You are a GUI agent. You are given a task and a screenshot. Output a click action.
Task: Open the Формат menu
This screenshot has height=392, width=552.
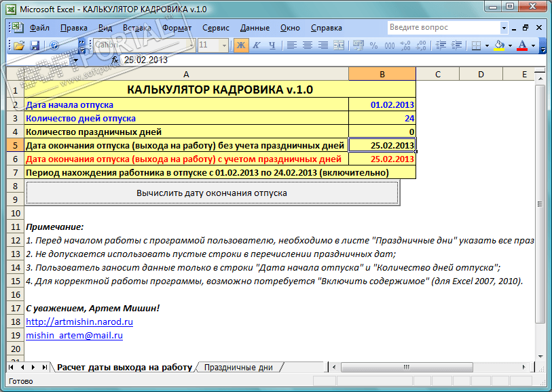coord(177,28)
